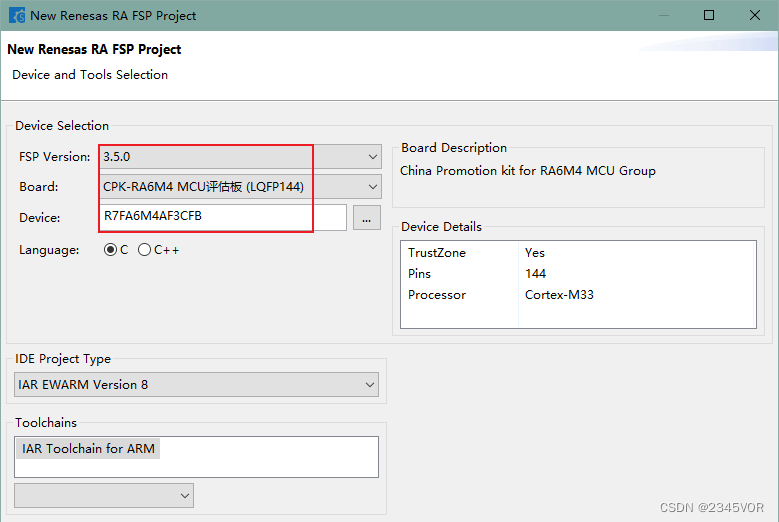779x522 pixels.
Task: Click the Processor row in Device Details
Action: click(x=437, y=295)
